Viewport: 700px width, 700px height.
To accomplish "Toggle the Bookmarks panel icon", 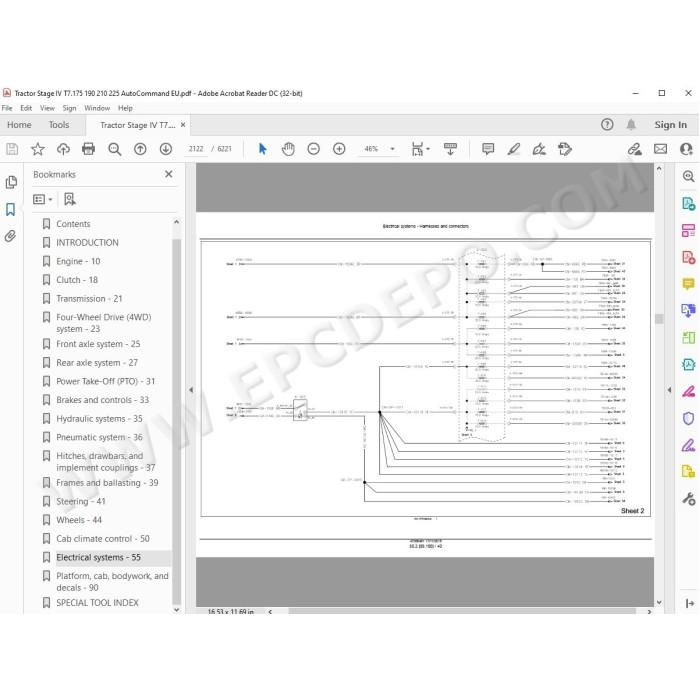I will [10, 209].
